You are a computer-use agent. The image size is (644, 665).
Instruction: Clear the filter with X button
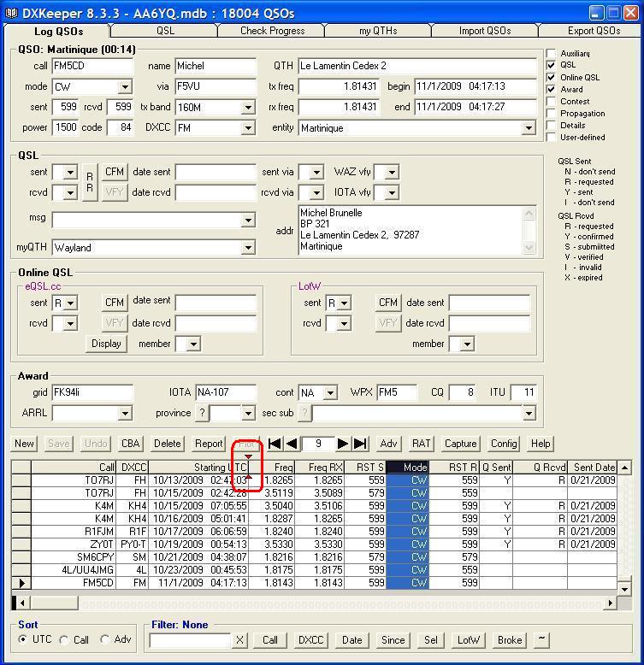coord(239,640)
